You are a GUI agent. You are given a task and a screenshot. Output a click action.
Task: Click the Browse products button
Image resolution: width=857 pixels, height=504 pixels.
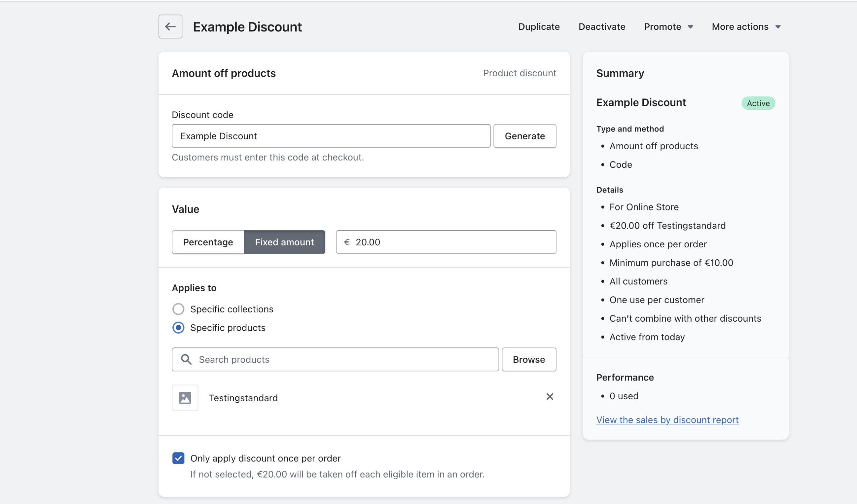point(529,359)
